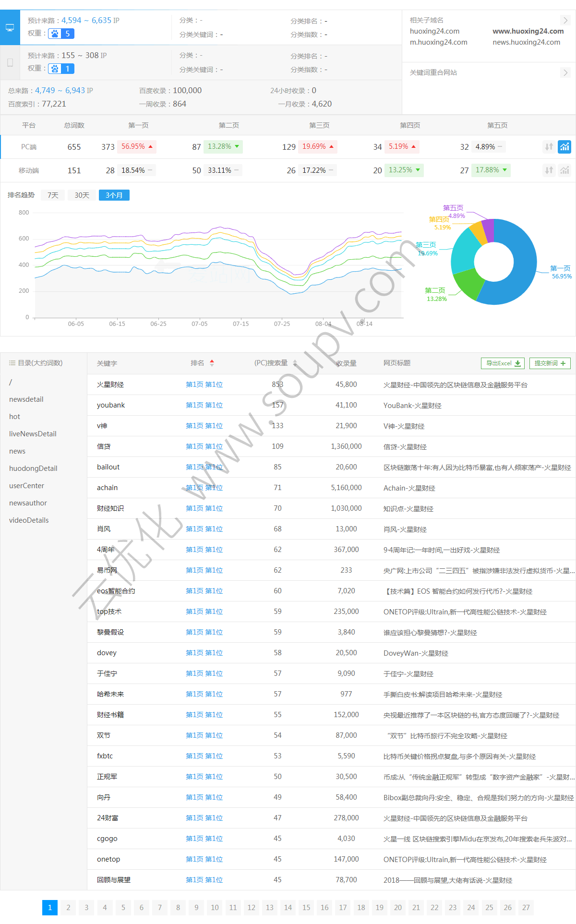
Task: Click mobile row 17.88% fifth-page badge
Action: pyautogui.click(x=491, y=170)
